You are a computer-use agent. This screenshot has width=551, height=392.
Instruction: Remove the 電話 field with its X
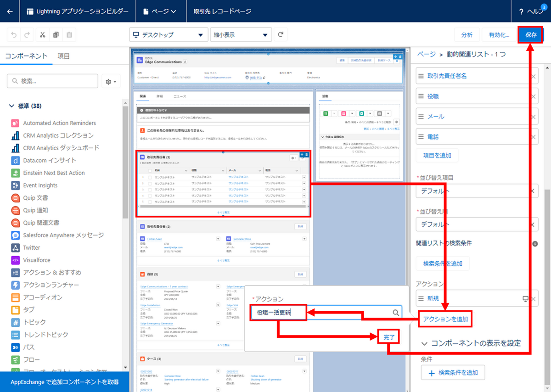click(534, 137)
